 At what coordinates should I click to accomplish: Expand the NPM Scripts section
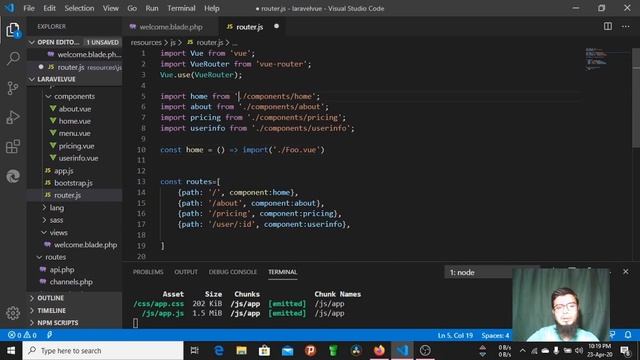click(x=32, y=323)
